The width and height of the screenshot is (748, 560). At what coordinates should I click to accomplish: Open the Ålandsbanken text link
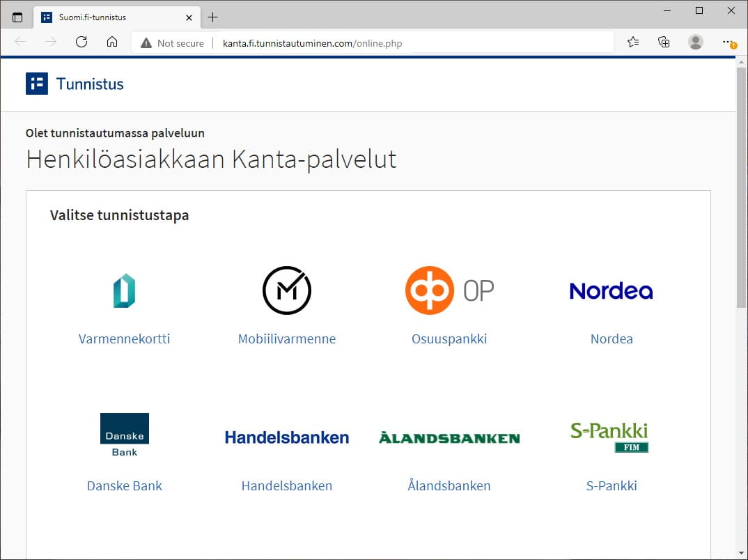[449, 485]
